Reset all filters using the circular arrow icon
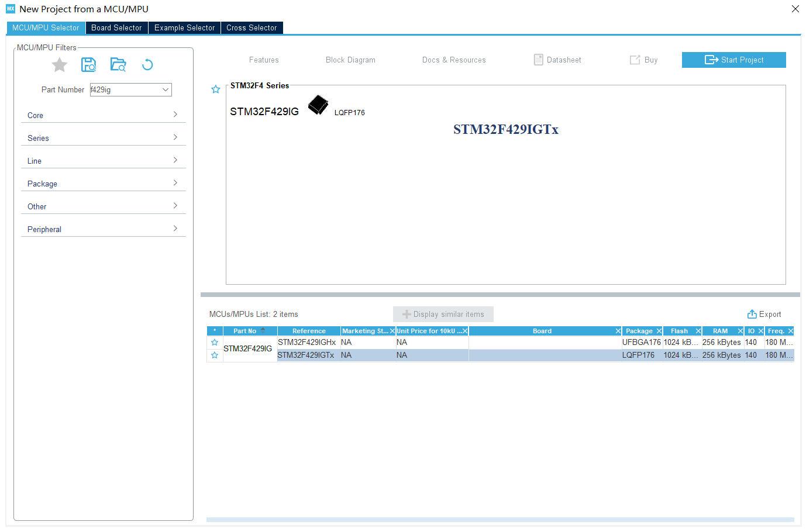This screenshot has height=532, width=806. [x=147, y=65]
